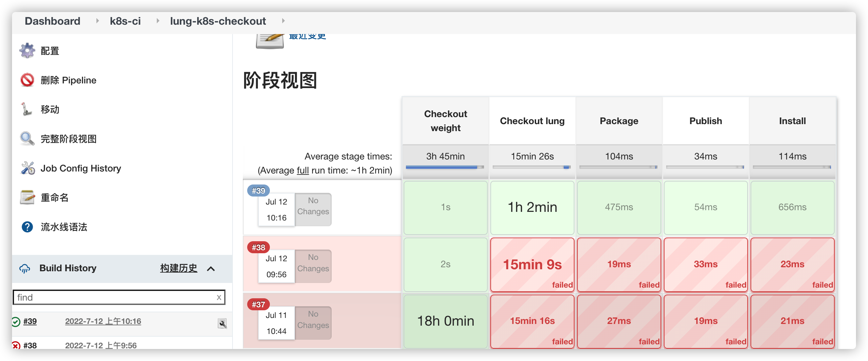
Task: Click the 删除 Pipeline delete icon
Action: [27, 80]
